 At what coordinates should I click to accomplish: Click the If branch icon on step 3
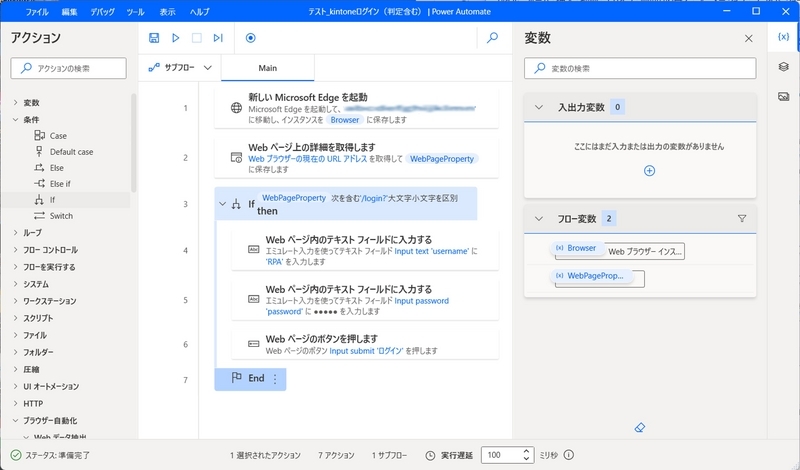pyautogui.click(x=236, y=204)
